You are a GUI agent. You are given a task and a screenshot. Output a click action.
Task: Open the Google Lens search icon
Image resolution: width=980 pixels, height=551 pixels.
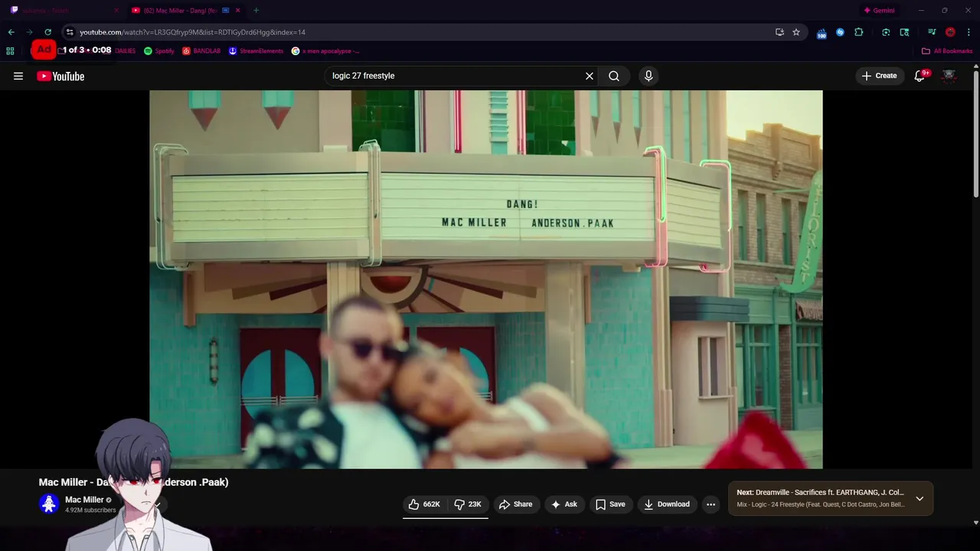904,32
